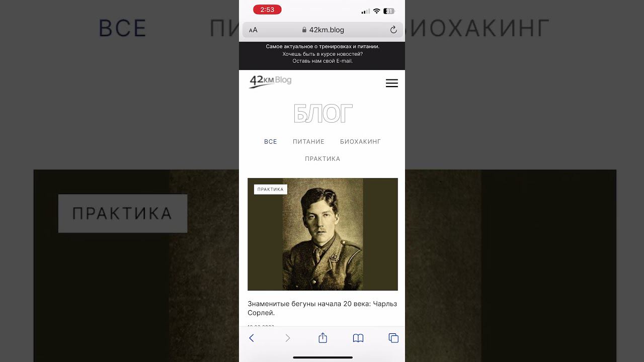Screen dimensions: 644x362
Task: Click the 42km Blog logo
Action: (x=270, y=81)
